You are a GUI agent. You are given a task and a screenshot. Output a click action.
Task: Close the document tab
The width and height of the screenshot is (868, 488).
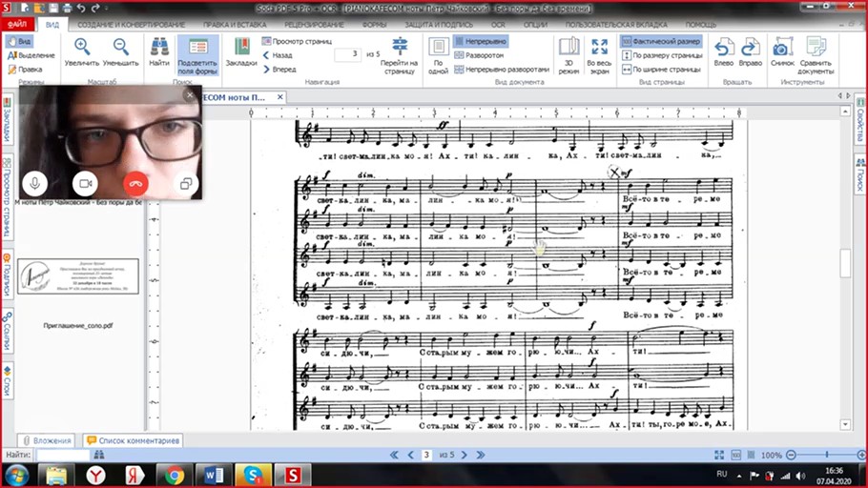280,97
